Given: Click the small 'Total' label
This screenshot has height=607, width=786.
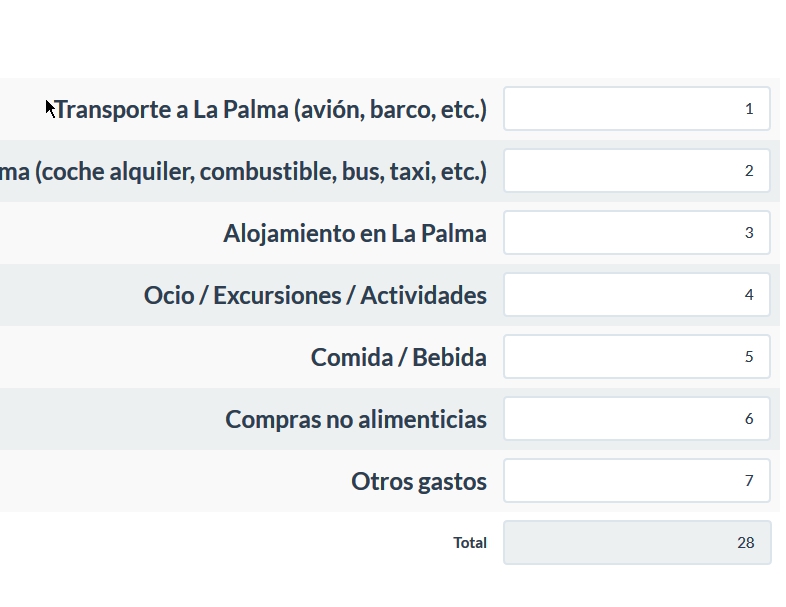Looking at the screenshot, I should tap(470, 543).
